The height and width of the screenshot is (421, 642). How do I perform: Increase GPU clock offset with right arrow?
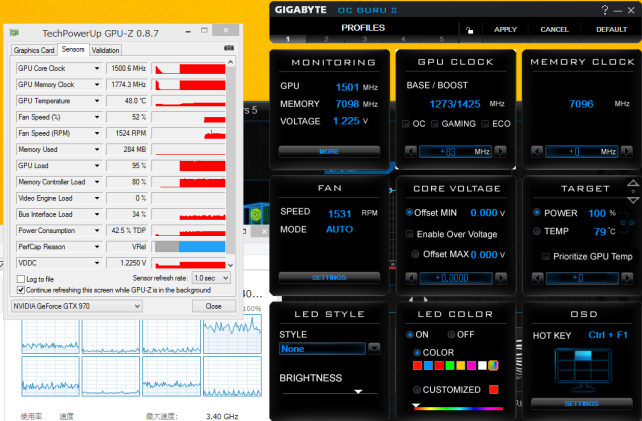click(500, 152)
